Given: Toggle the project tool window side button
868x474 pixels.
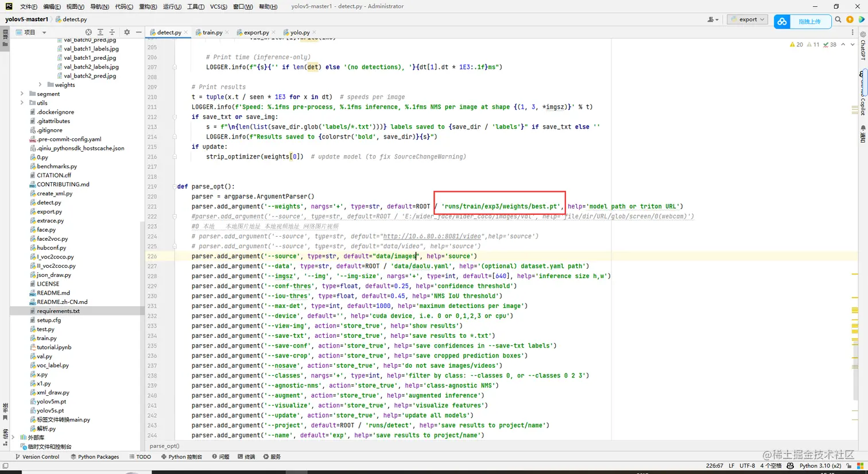Looking at the screenshot, I should pos(5,38).
